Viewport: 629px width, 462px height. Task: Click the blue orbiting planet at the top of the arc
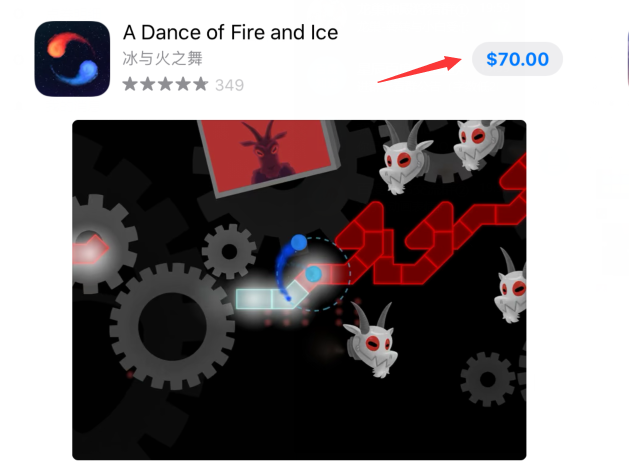[x=298, y=243]
